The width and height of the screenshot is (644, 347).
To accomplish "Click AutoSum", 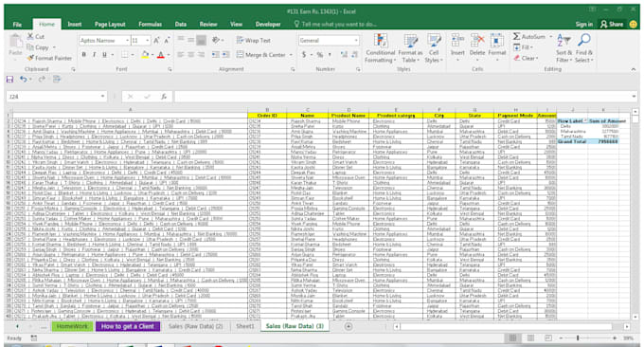I will coord(529,37).
